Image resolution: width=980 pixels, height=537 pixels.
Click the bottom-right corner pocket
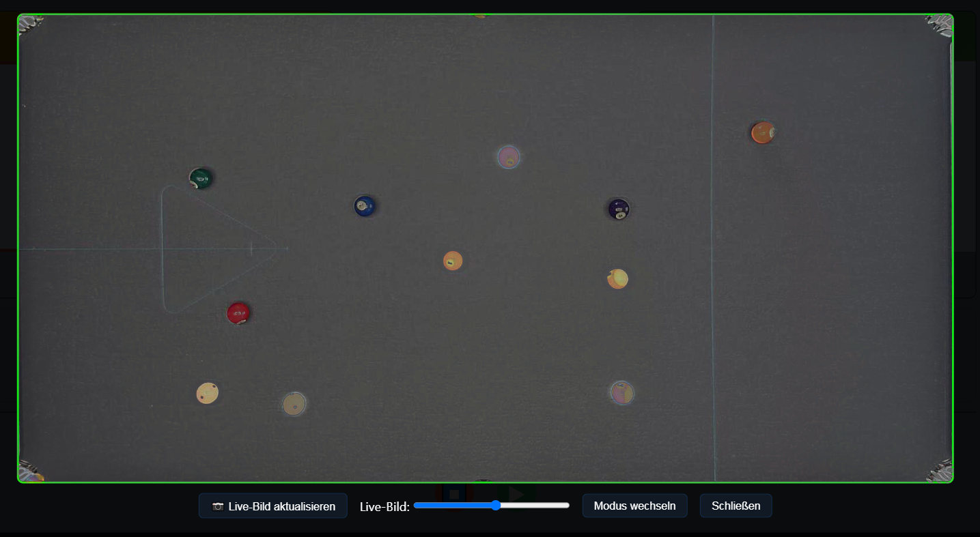(940, 469)
